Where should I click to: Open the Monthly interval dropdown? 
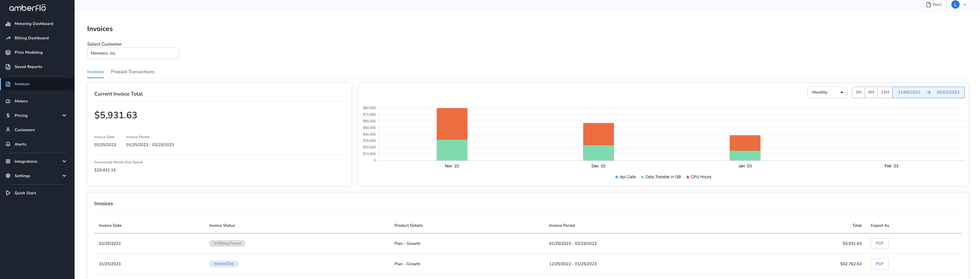click(x=827, y=92)
